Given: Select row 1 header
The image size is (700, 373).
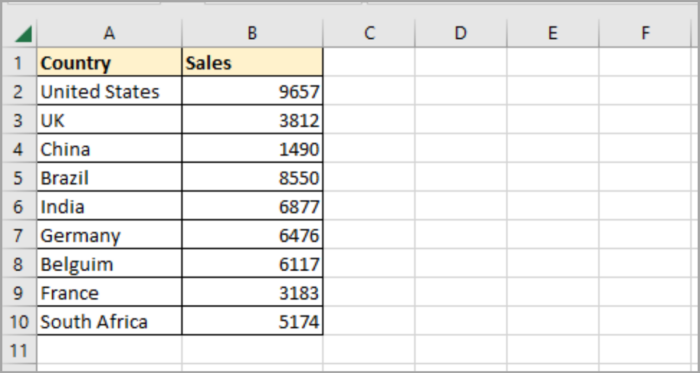Looking at the screenshot, I should coord(19,62).
